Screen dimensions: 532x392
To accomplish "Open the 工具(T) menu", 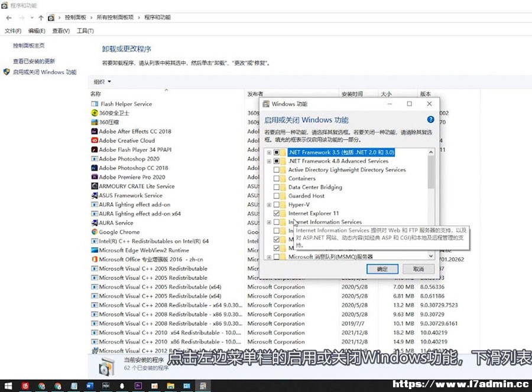I will click(85, 31).
